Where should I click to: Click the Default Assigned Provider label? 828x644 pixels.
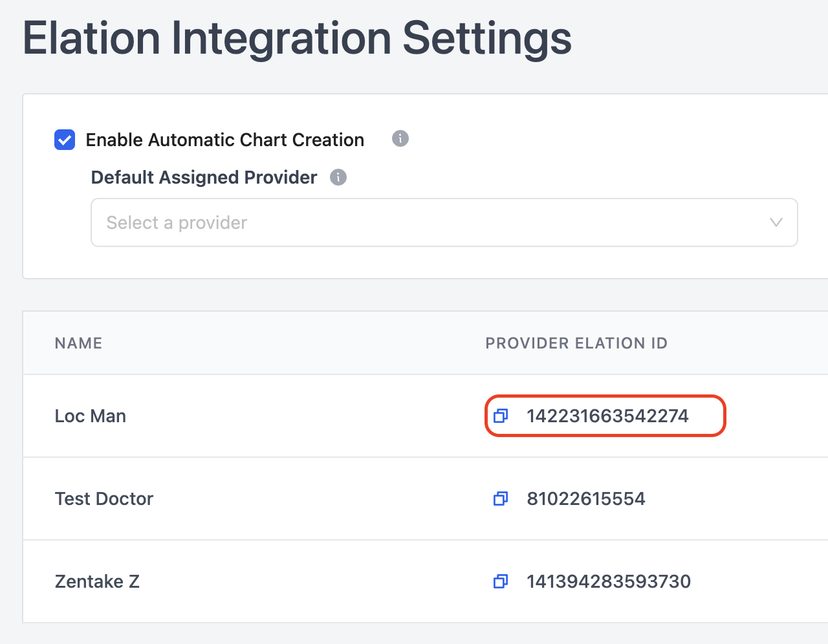[x=204, y=177]
